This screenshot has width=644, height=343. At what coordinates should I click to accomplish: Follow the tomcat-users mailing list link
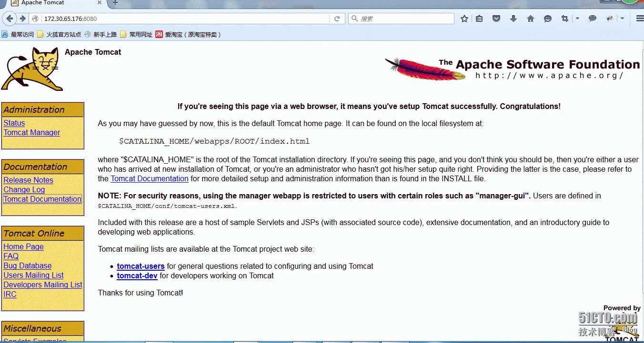[x=141, y=266]
